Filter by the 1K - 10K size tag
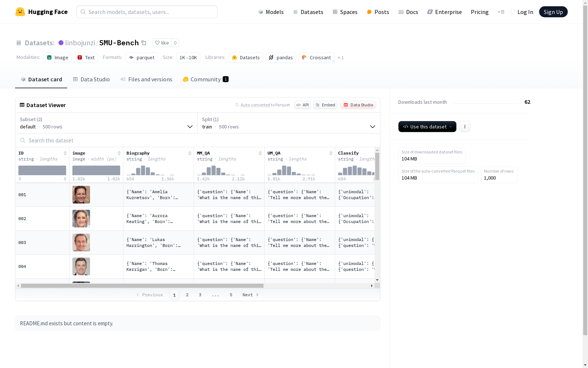Screen dimensions: 588x368 point(188,57)
